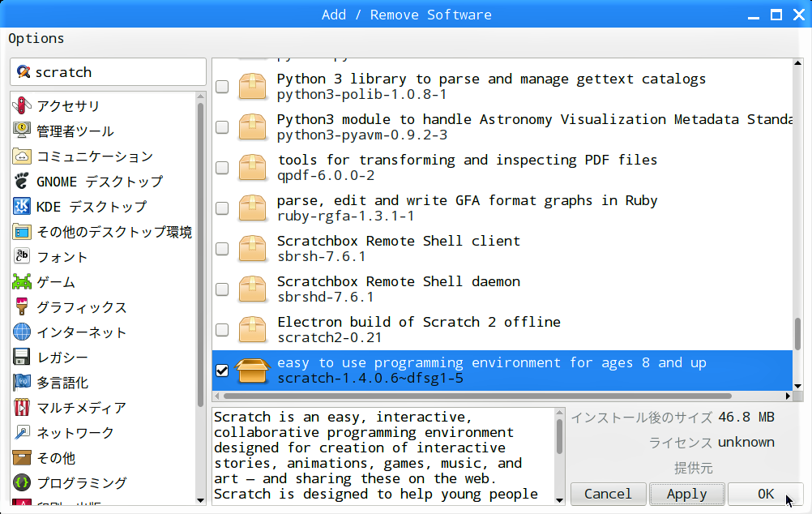Click the インターネット category label

pyautogui.click(x=82, y=332)
